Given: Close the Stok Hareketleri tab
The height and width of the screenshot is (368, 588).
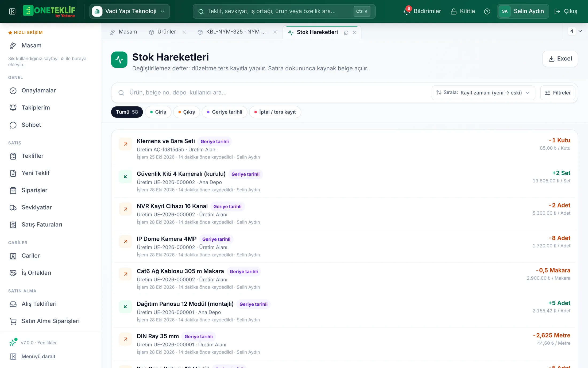Looking at the screenshot, I should (x=354, y=32).
